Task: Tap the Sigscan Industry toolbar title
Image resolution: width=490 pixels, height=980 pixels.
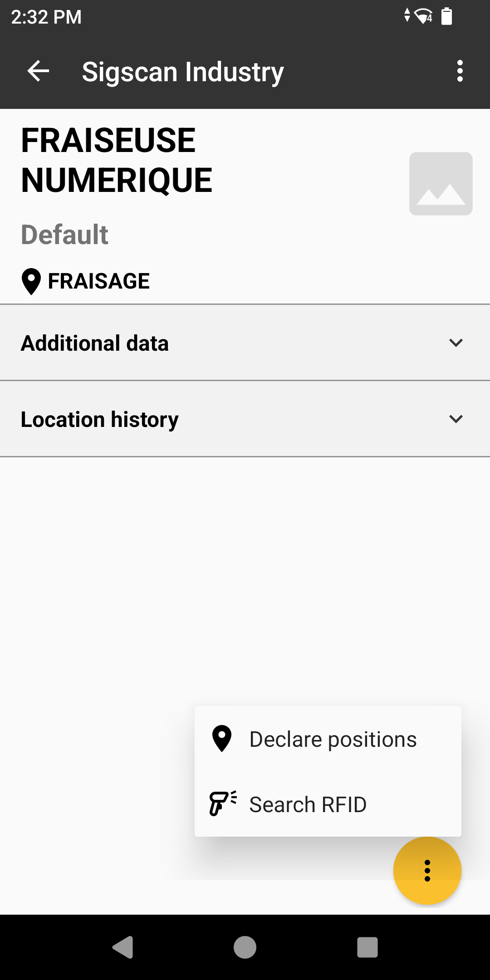Action: tap(183, 72)
